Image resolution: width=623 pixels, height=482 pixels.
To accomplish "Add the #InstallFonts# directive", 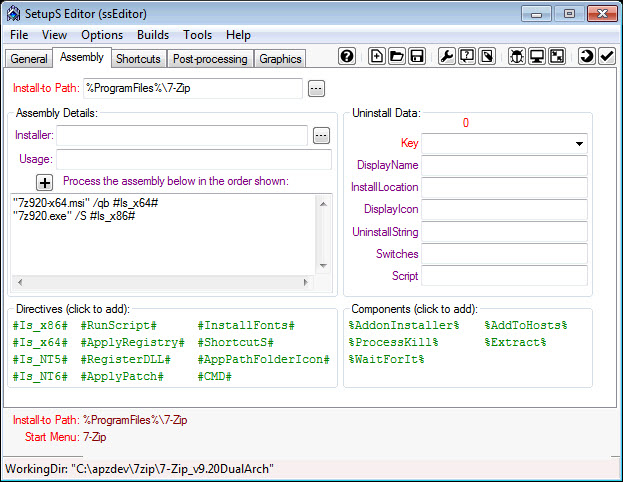I will (x=246, y=326).
